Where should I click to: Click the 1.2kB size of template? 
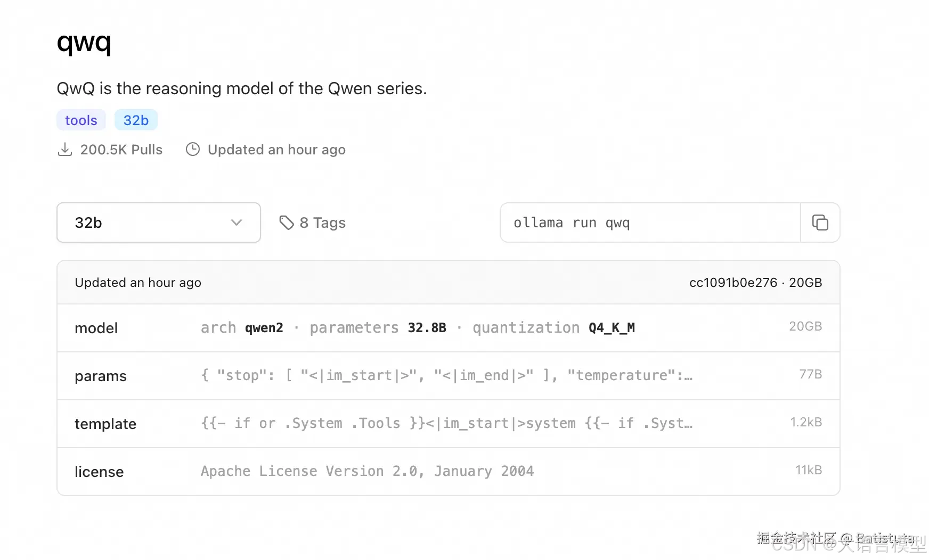coord(806,422)
